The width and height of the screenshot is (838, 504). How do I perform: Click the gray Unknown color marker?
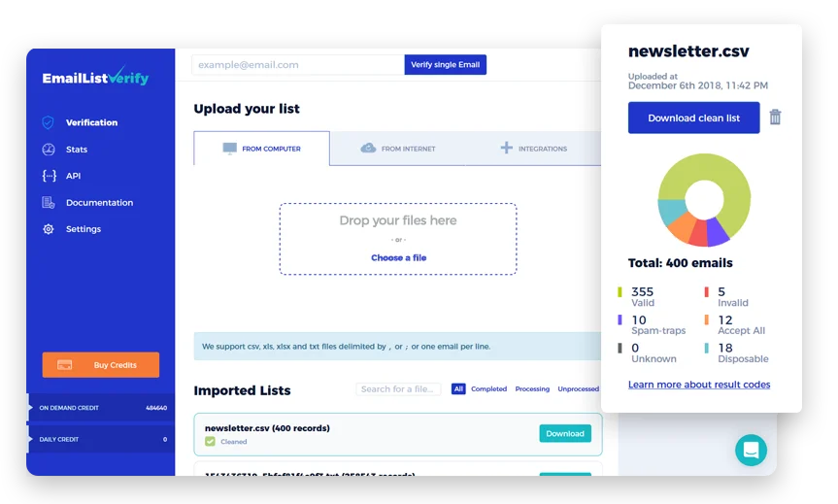point(620,348)
